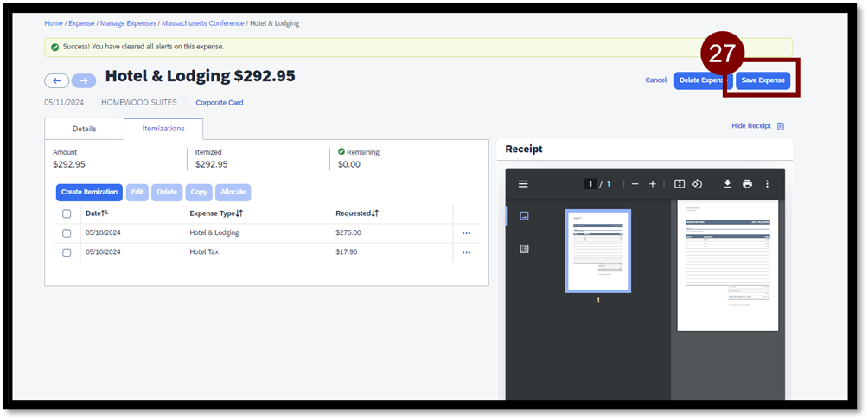This screenshot has width=868, height=420.
Task: Open options menu for Hotel Tax row
Action: [x=466, y=253]
